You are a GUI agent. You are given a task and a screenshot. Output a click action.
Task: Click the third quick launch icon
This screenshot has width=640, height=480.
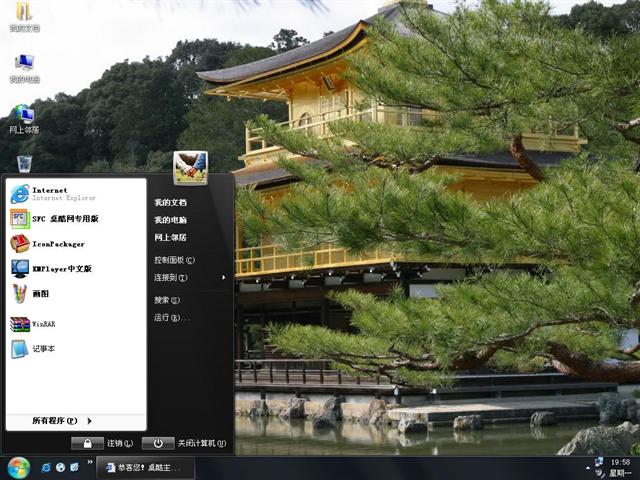point(75,467)
